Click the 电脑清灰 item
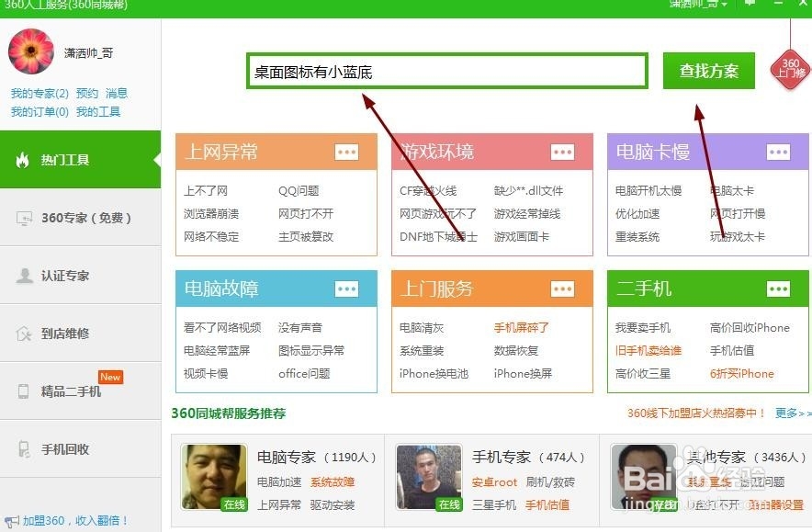This screenshot has height=532, width=812. point(422,328)
